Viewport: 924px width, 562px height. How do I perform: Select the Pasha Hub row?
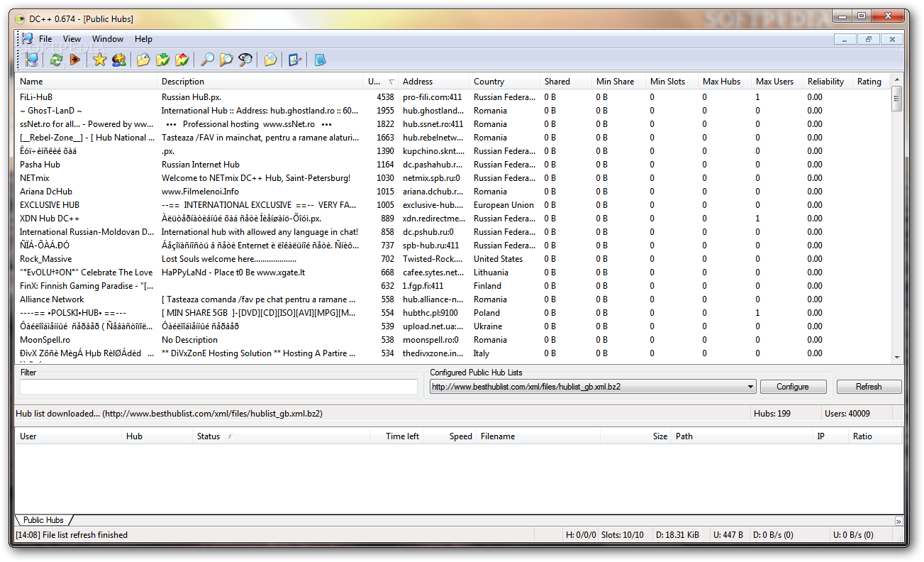pyautogui.click(x=453, y=165)
